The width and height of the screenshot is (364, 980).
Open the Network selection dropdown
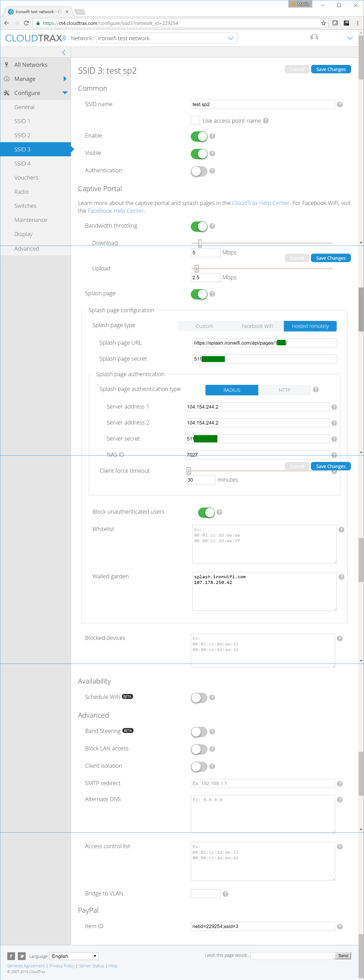point(167,38)
